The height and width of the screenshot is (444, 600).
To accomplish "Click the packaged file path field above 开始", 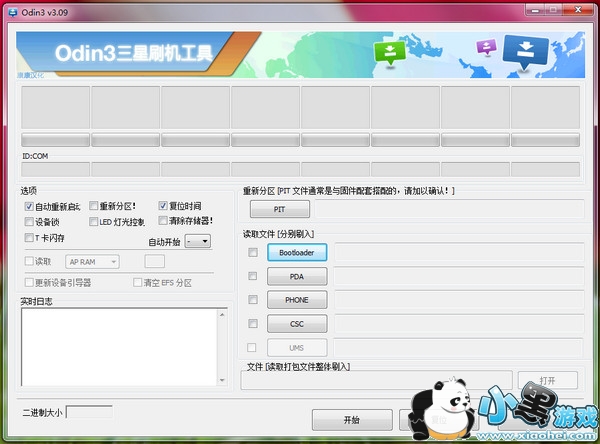I will coord(377,380).
